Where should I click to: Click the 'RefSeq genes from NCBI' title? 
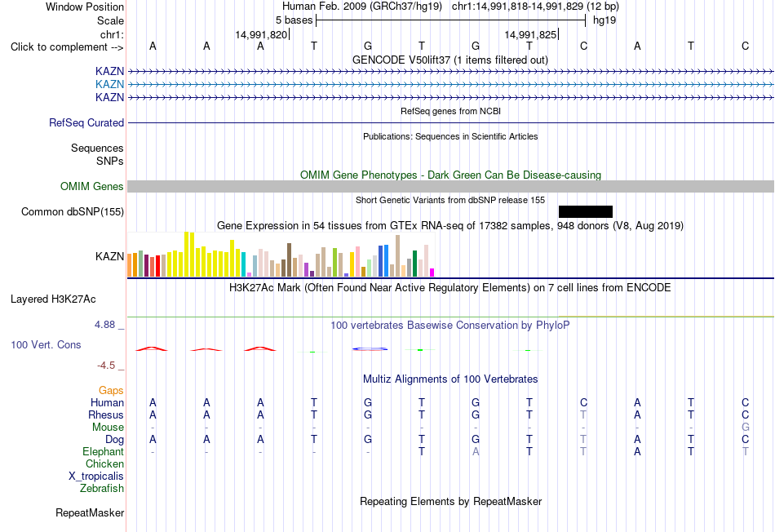(x=450, y=111)
